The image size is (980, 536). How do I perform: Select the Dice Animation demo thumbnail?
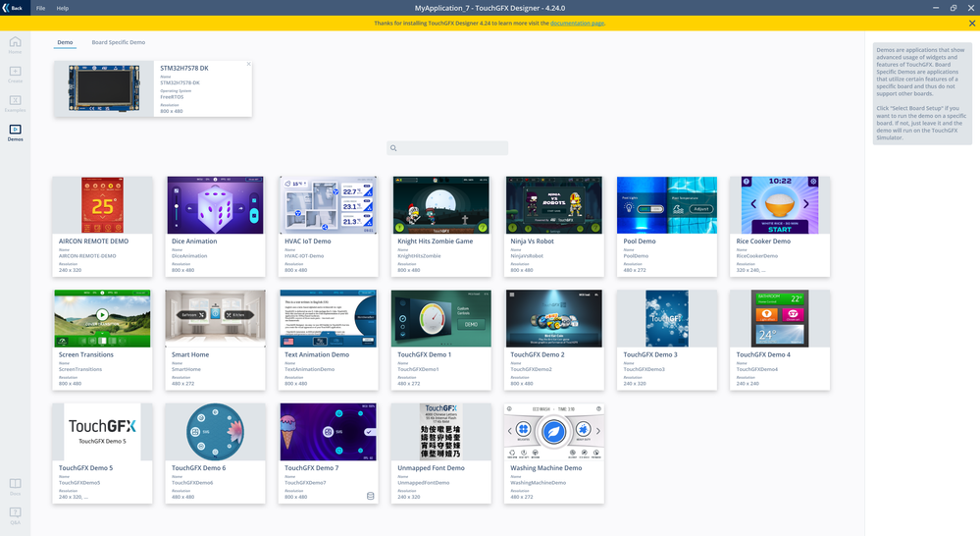coord(215,205)
